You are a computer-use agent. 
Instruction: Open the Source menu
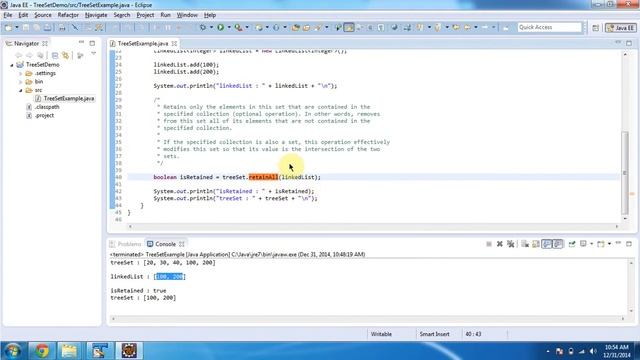click(43, 15)
